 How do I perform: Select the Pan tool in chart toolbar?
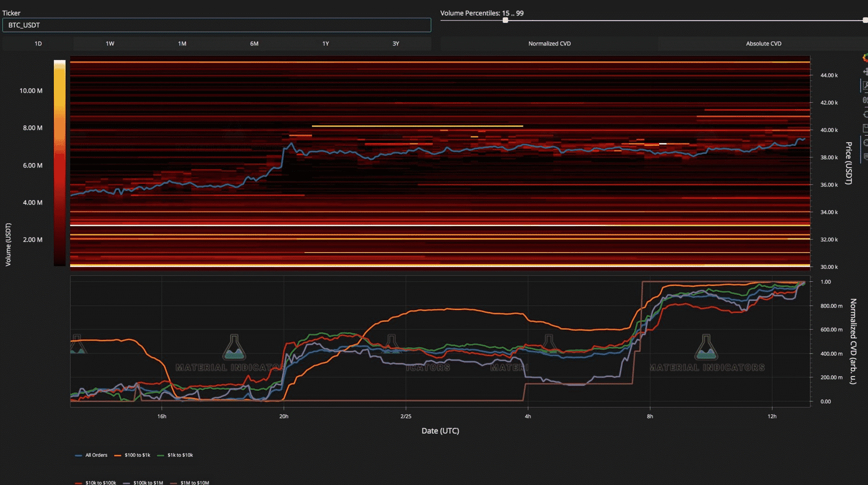[x=865, y=72]
